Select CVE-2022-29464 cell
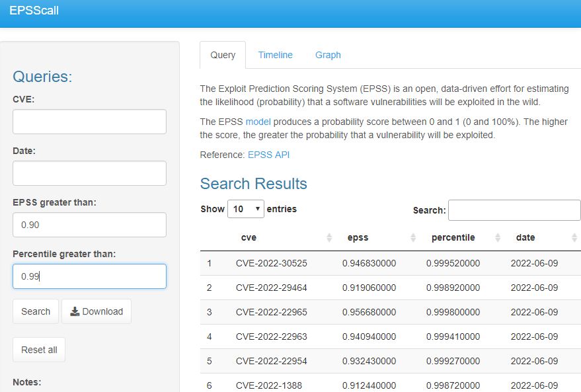 tap(271, 288)
